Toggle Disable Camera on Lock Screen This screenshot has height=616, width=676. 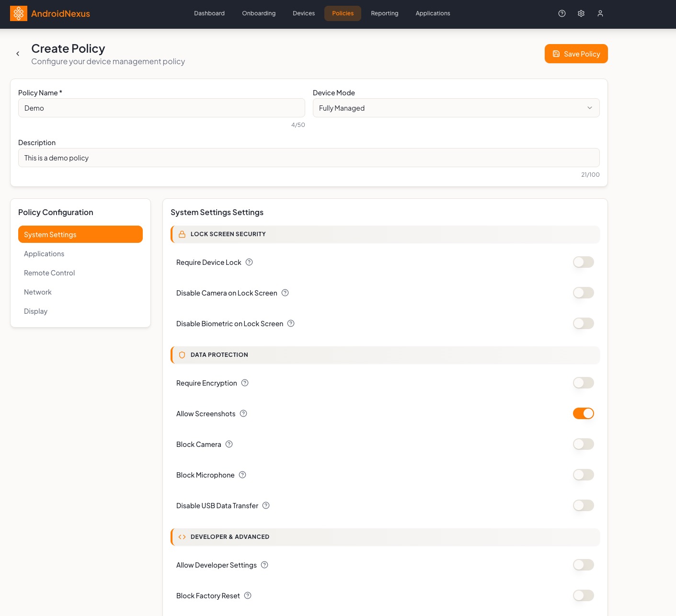pos(584,293)
